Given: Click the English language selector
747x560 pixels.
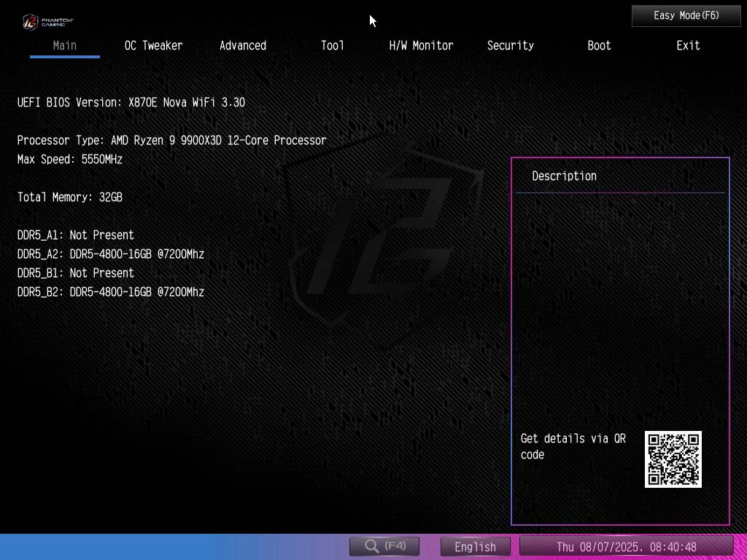Looking at the screenshot, I should (475, 546).
